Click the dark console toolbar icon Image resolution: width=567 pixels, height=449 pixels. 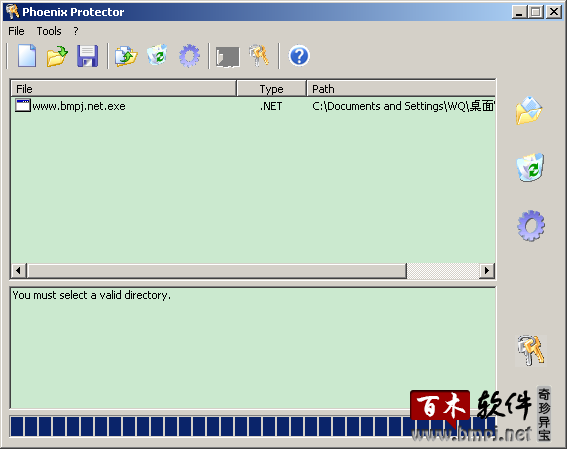pos(227,57)
